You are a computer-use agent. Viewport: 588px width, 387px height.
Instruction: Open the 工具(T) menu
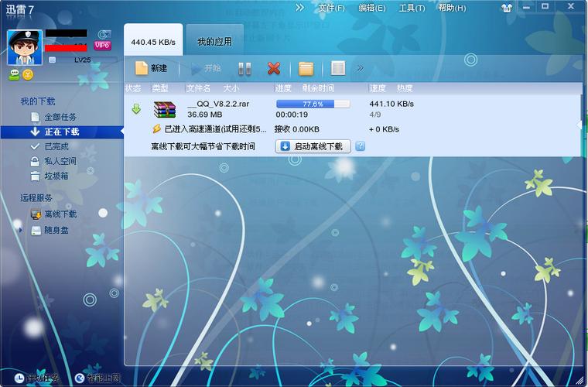412,8
